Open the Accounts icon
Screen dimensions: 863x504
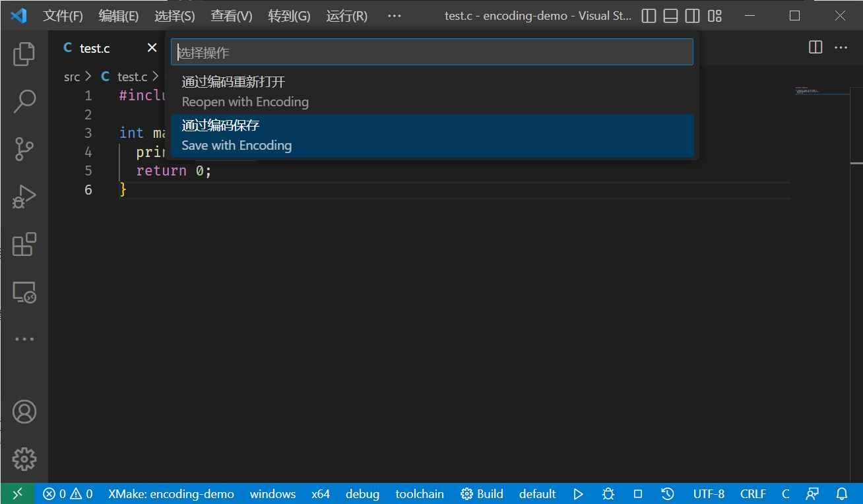point(24,412)
